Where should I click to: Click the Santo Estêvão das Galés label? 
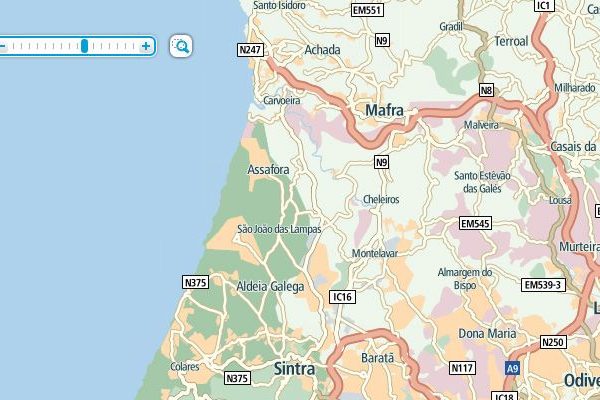(x=482, y=182)
